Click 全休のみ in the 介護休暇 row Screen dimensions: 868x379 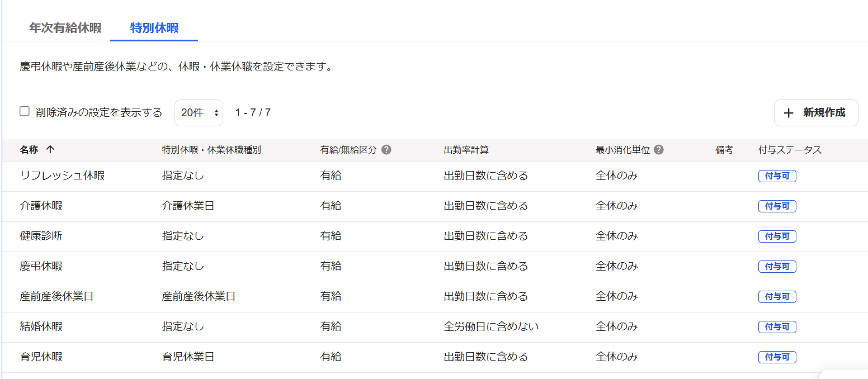pyautogui.click(x=617, y=206)
